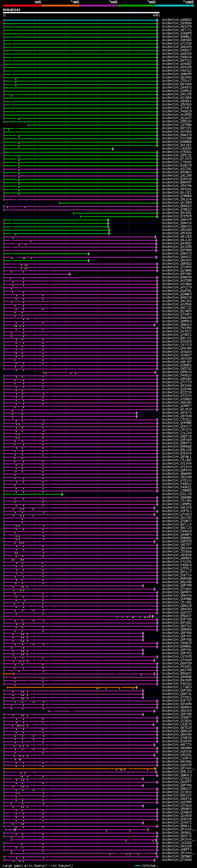This screenshot has width=197, height=868.
Task: Click the green ~80% identity legend segment
Action: pos(137,6)
